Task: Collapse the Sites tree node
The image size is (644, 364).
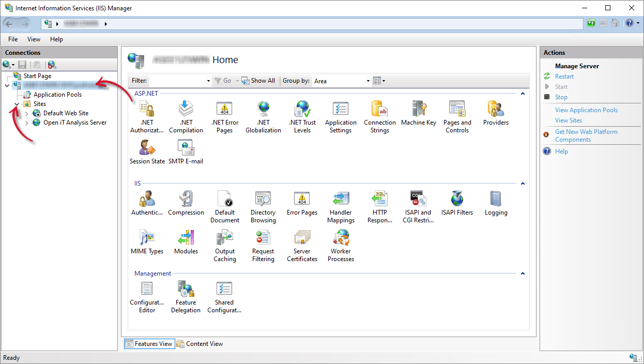Action: pyautogui.click(x=17, y=104)
